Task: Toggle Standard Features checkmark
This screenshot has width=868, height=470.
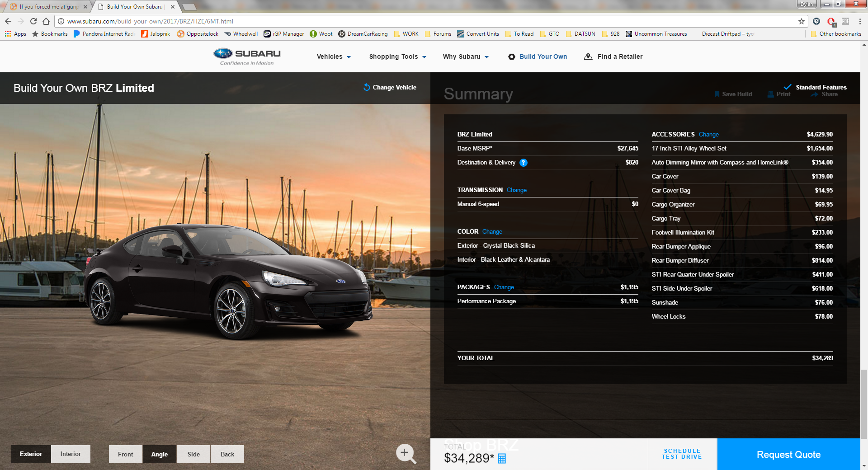Action: click(x=788, y=87)
